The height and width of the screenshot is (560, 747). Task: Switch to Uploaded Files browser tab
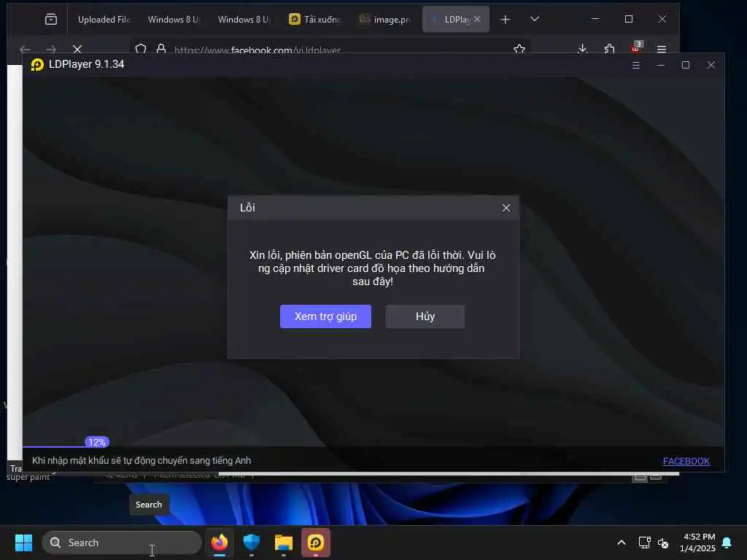pos(104,20)
